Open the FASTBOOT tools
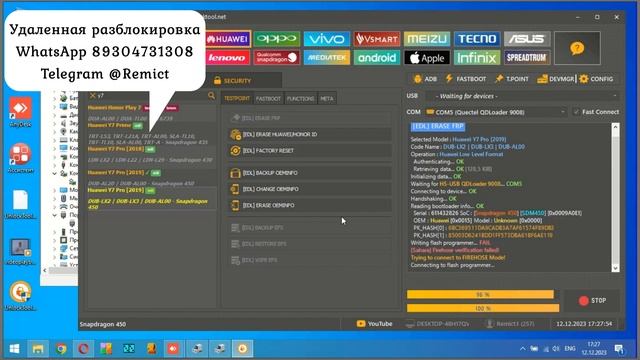The height and width of the screenshot is (360, 640). [x=466, y=79]
